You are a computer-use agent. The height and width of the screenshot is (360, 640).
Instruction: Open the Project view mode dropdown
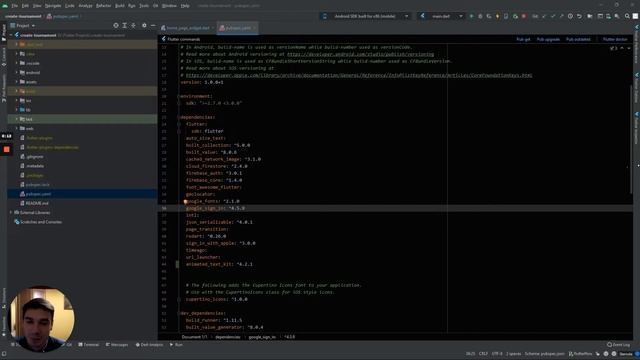(x=23, y=25)
